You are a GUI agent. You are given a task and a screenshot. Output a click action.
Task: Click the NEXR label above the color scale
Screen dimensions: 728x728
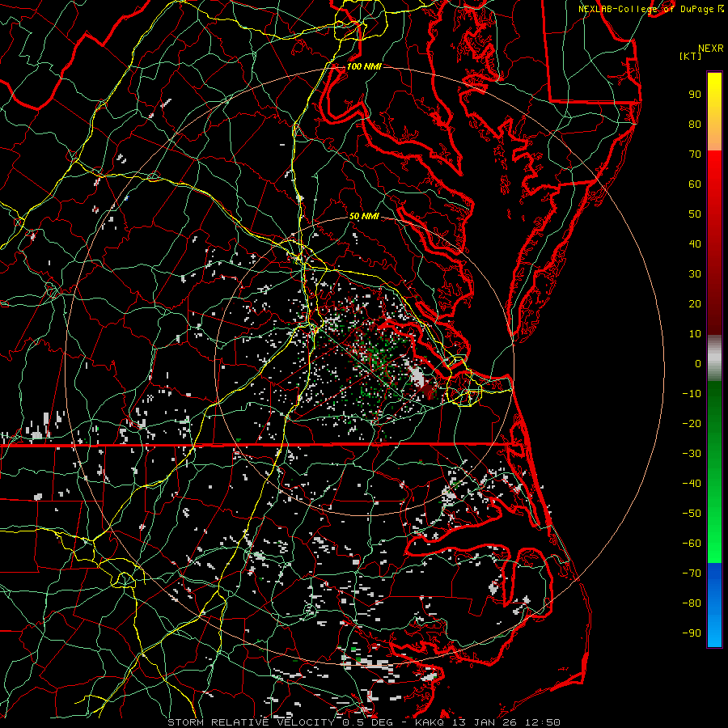[x=711, y=49]
